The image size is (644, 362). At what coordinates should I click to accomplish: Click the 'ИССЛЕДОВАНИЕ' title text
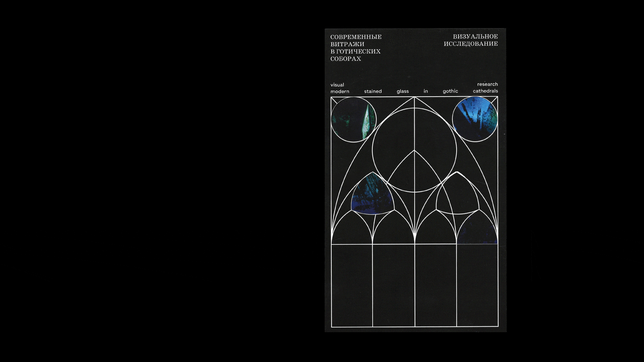(x=470, y=44)
